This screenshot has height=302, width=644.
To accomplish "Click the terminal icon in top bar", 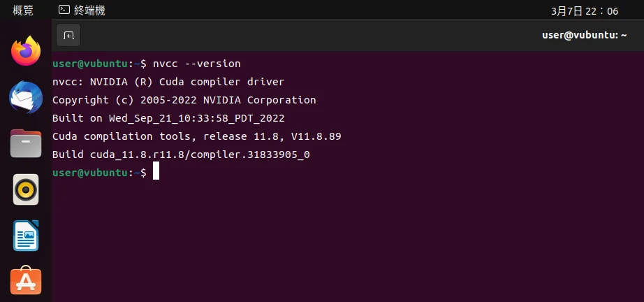I will [64, 10].
